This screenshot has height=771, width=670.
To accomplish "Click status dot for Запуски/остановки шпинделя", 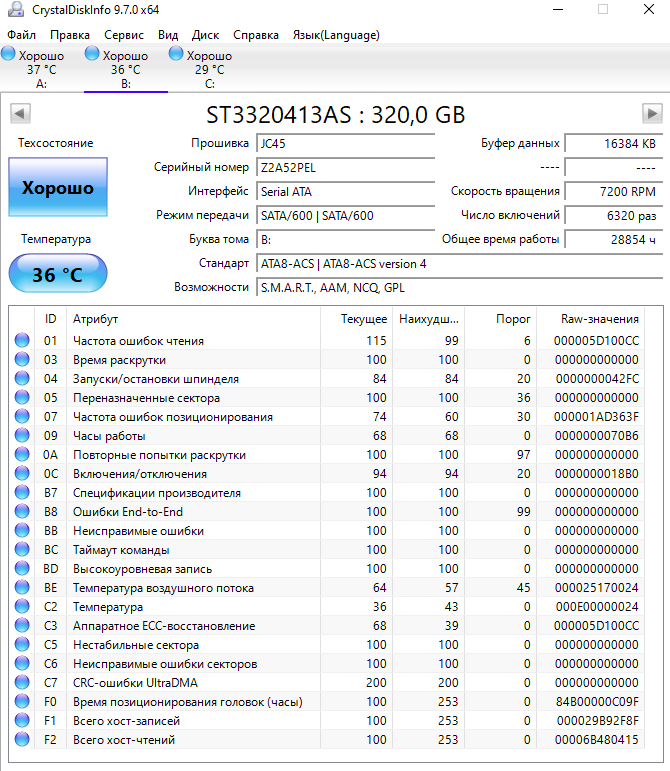I will tap(22, 379).
